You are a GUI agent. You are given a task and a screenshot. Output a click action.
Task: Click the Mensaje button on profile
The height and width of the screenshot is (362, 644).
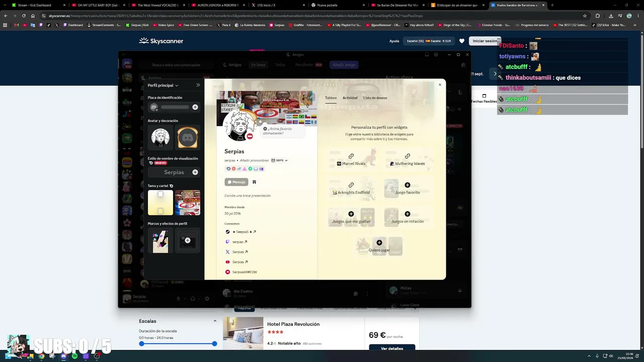click(236, 182)
